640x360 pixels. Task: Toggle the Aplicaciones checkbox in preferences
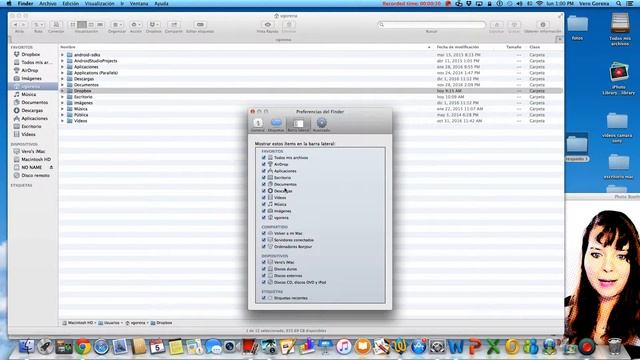click(x=264, y=171)
